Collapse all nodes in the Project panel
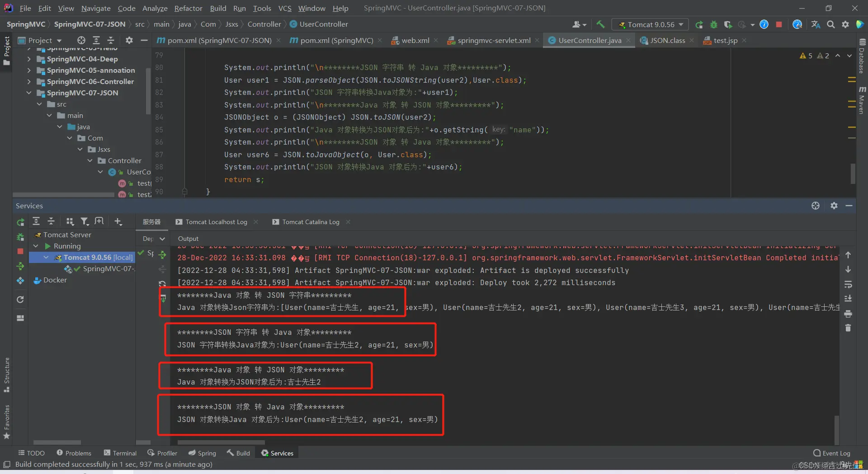The image size is (868, 474). point(111,40)
